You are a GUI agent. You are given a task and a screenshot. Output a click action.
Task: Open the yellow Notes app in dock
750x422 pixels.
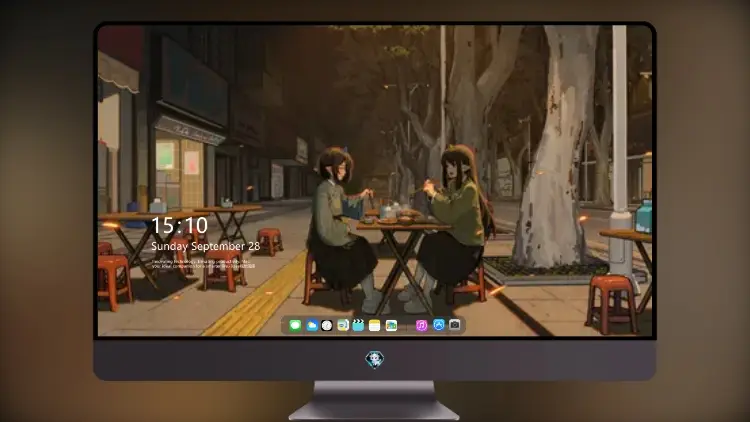pyautogui.click(x=375, y=325)
